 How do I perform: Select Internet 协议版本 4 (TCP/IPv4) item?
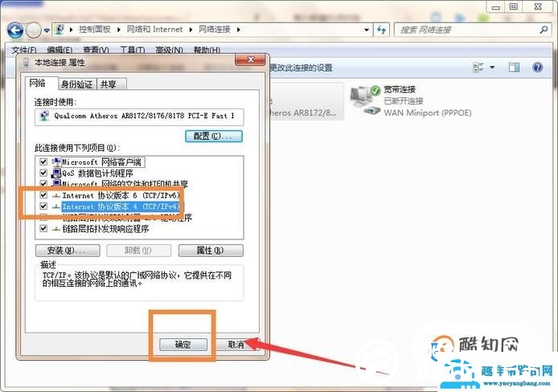[x=121, y=206]
